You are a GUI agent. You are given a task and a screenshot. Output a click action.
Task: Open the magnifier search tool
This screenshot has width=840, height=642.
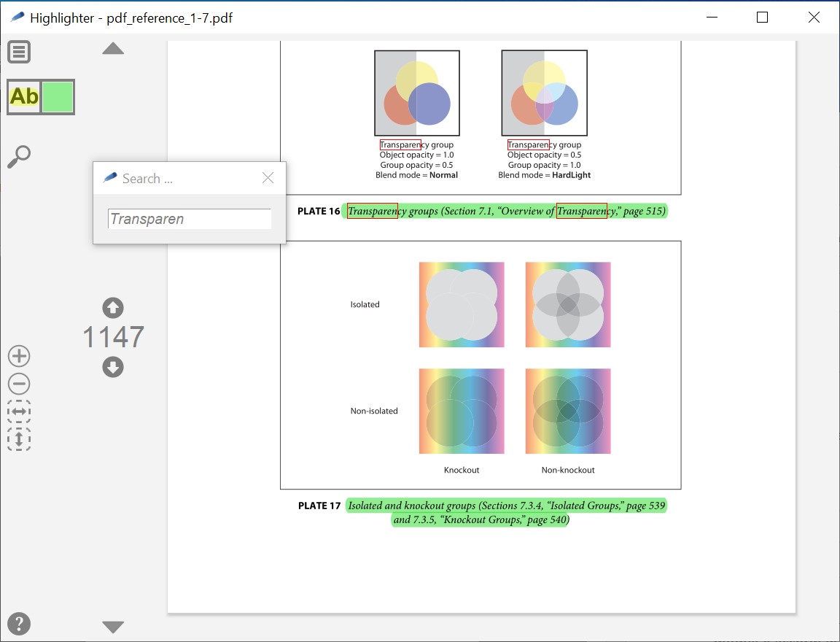coord(19,156)
